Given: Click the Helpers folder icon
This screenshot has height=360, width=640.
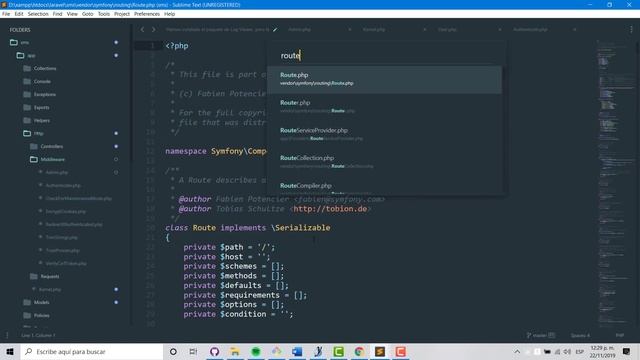Looking at the screenshot, I should (x=27, y=120).
